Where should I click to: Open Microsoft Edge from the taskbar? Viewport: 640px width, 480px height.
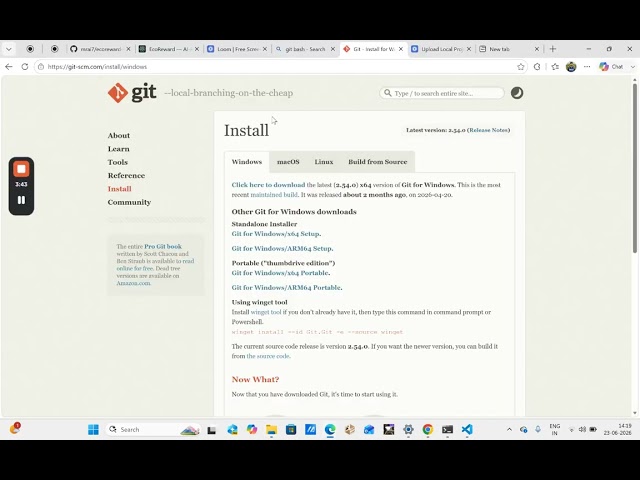tap(330, 429)
